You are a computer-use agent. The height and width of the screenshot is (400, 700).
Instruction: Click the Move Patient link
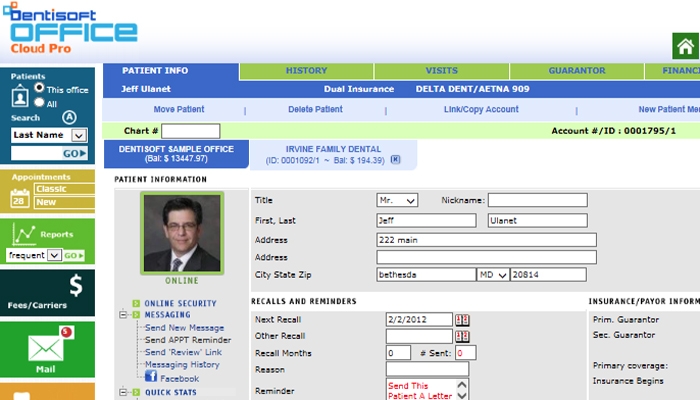click(179, 109)
